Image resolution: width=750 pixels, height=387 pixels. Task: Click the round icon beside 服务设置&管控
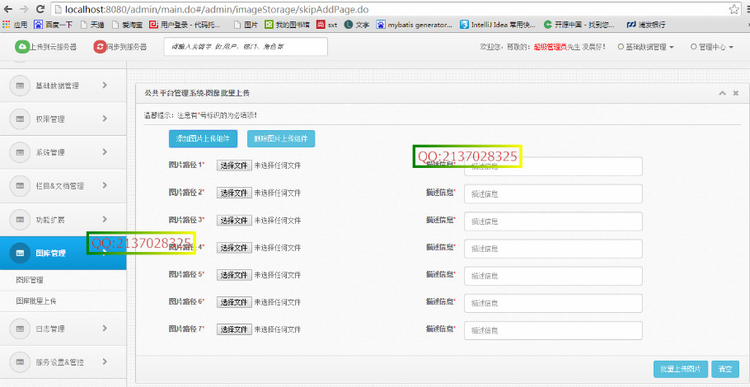pos(20,362)
